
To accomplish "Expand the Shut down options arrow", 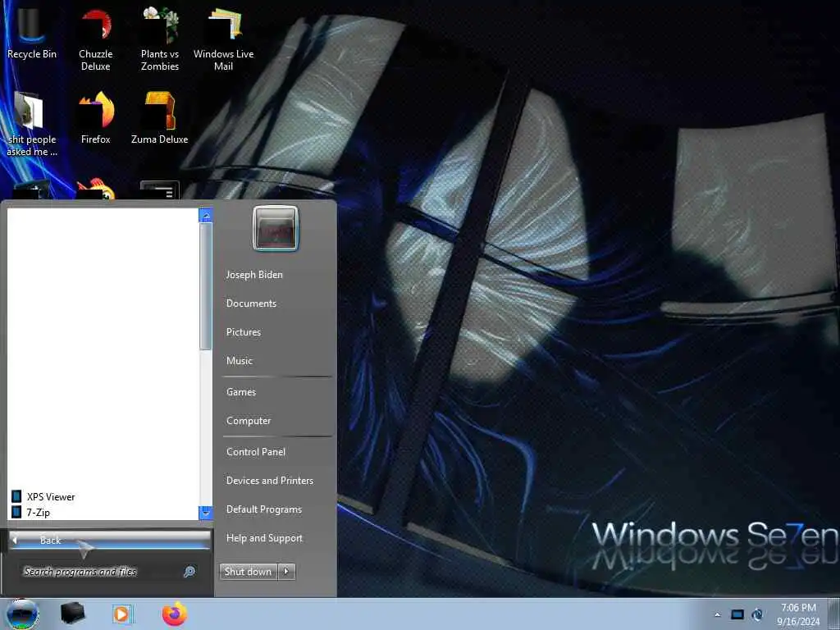I will (x=286, y=572).
